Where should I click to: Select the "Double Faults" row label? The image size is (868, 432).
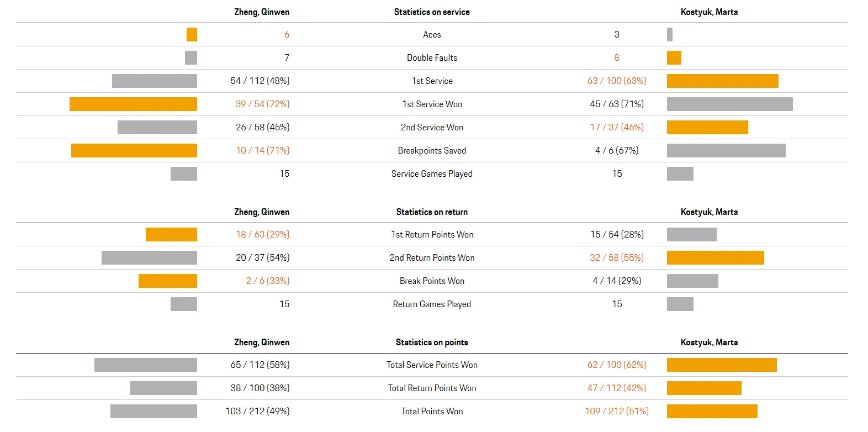(x=432, y=57)
